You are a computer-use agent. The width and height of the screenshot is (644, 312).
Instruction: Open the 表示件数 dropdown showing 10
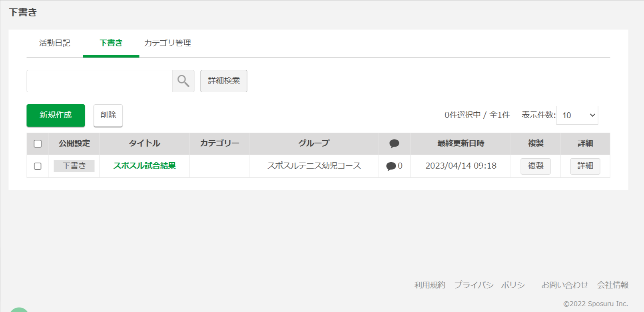tap(577, 115)
